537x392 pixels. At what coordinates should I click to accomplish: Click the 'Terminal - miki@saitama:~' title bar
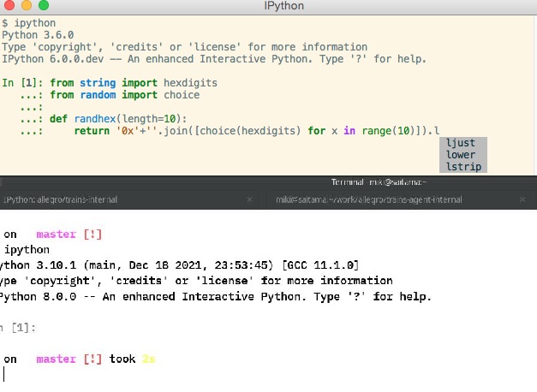pos(379,182)
